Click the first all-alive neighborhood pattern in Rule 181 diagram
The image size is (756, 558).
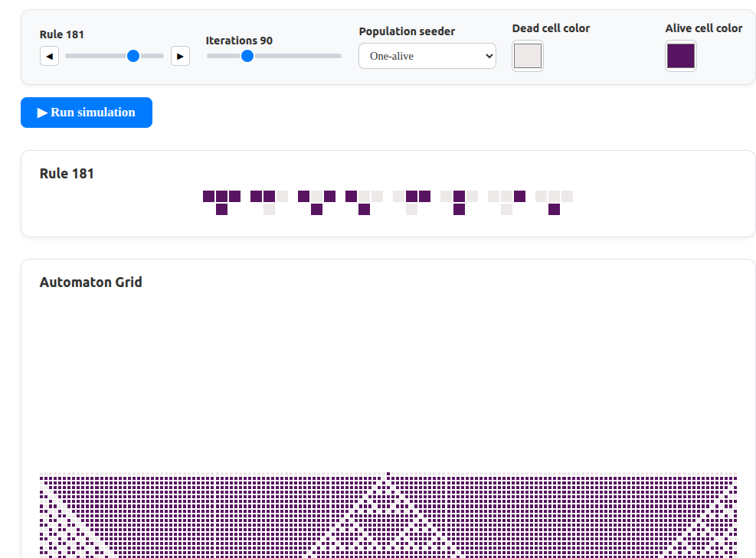pos(221,196)
